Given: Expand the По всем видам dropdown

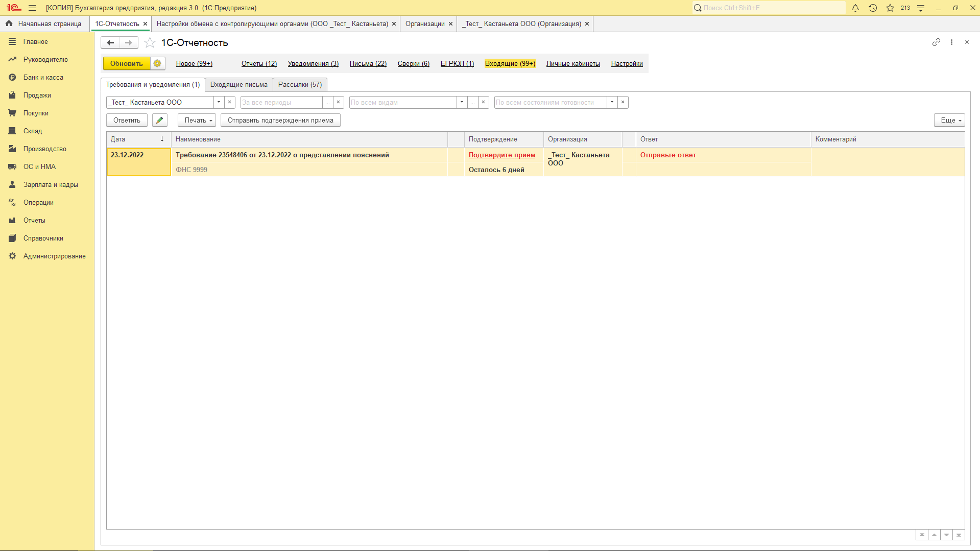Looking at the screenshot, I should coord(462,102).
